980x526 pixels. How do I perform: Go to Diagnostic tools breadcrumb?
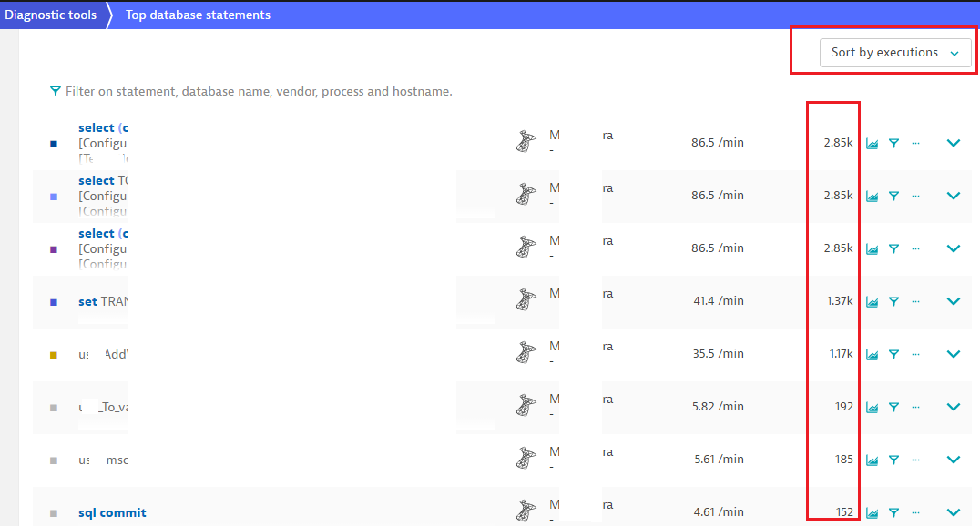(51, 15)
